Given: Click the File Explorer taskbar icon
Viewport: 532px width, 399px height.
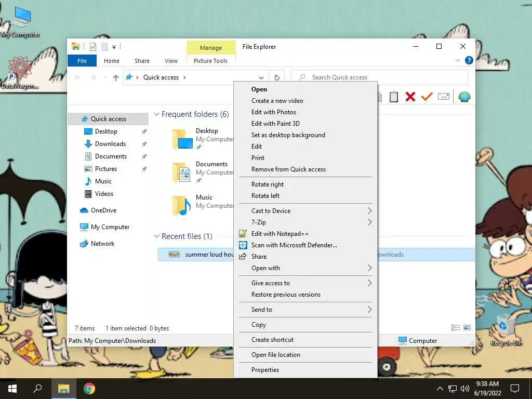Looking at the screenshot, I should (x=63, y=389).
